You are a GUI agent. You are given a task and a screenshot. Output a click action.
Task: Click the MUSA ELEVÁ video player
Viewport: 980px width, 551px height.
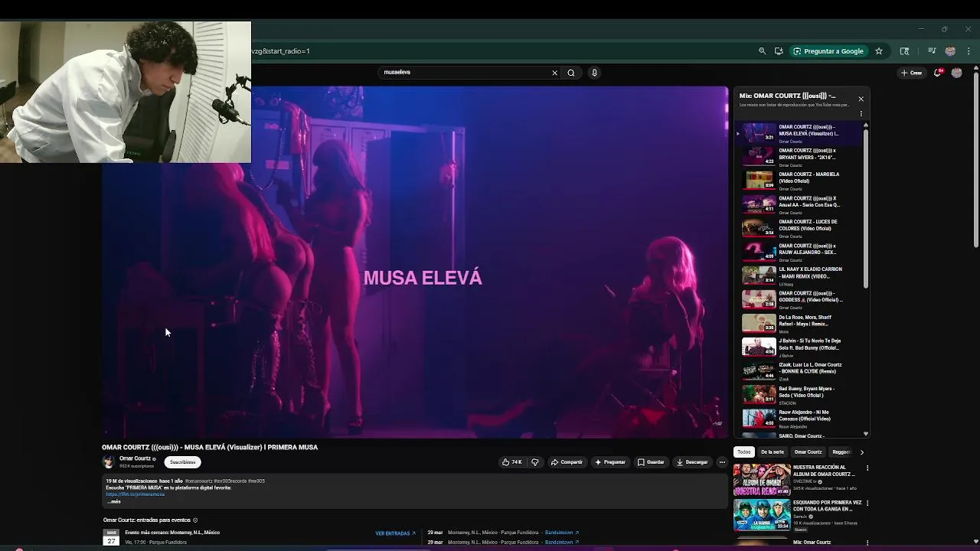415,262
